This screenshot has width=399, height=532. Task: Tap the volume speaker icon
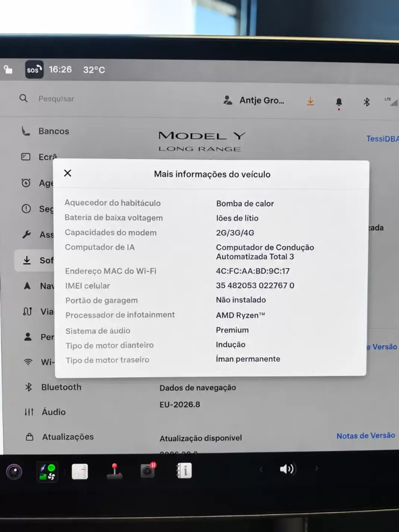click(287, 469)
